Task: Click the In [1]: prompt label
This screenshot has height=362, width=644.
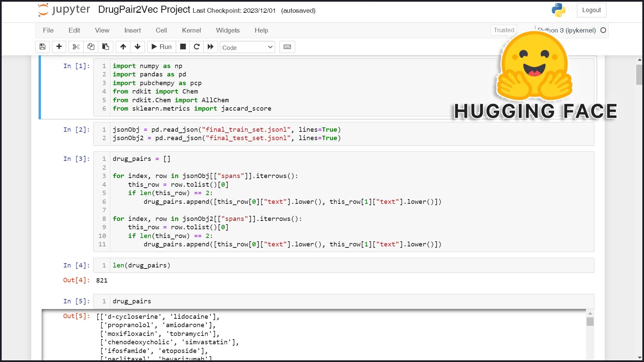Action: tap(76, 66)
